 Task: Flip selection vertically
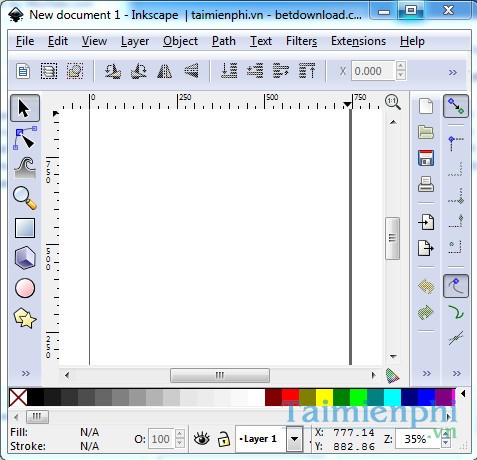pyautogui.click(x=191, y=71)
